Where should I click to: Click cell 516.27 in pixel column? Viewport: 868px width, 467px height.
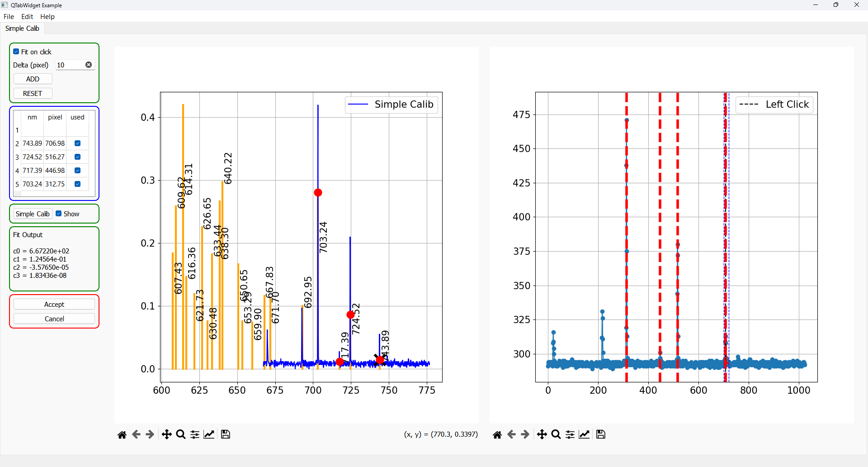click(55, 157)
